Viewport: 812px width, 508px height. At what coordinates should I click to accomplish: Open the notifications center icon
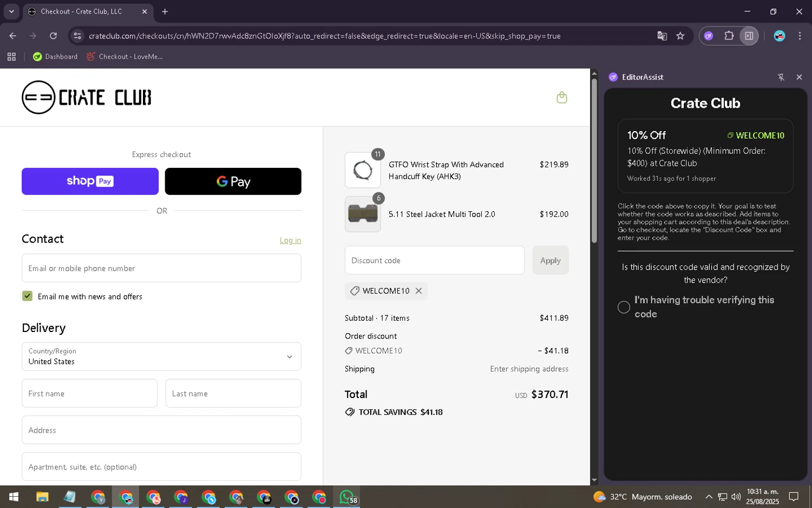pyautogui.click(x=794, y=497)
